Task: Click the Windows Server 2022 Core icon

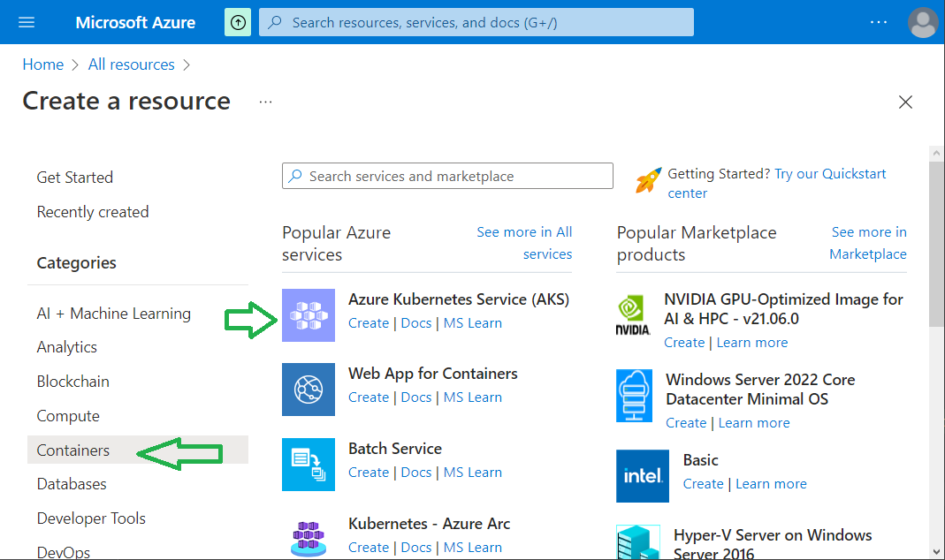Action: coord(634,396)
